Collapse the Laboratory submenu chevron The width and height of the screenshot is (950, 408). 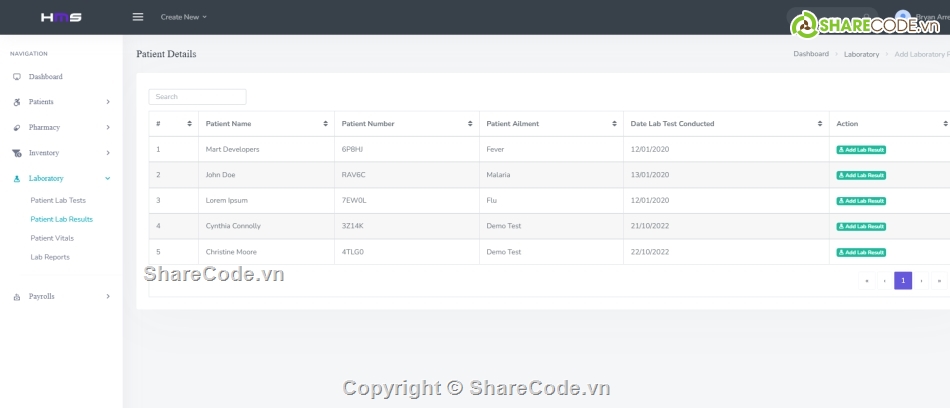click(108, 178)
